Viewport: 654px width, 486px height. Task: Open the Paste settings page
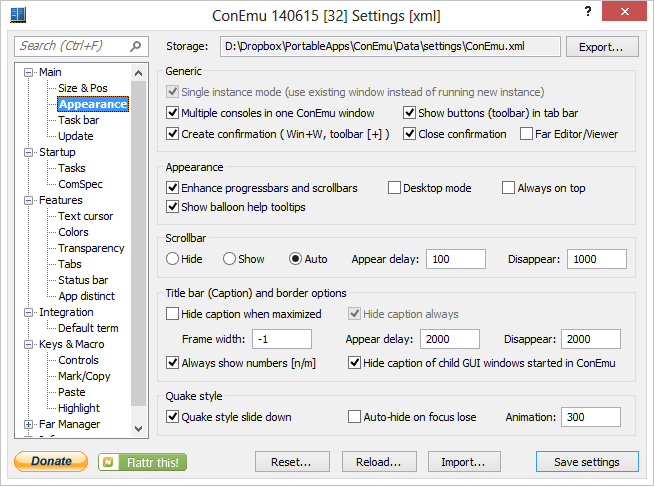click(x=72, y=392)
